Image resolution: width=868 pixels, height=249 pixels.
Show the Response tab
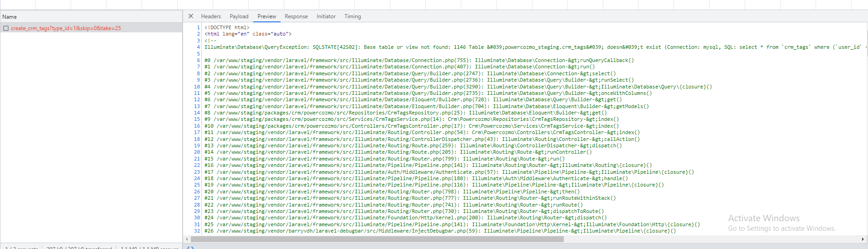click(296, 16)
